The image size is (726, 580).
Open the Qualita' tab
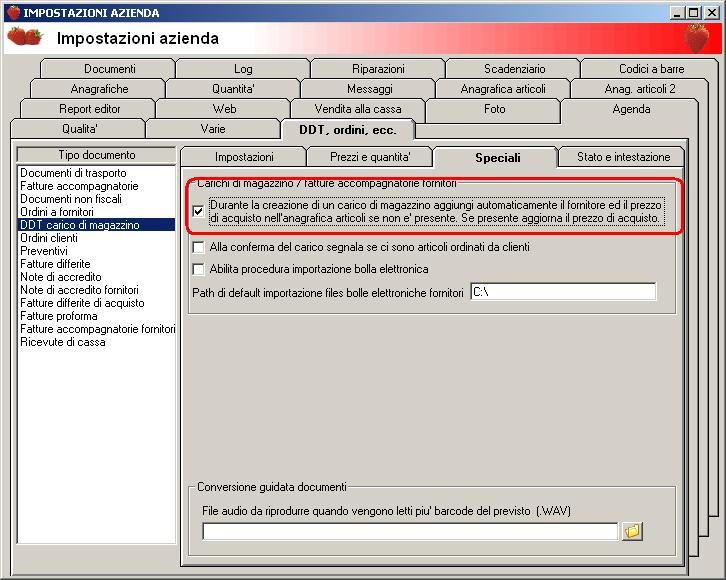pos(79,129)
